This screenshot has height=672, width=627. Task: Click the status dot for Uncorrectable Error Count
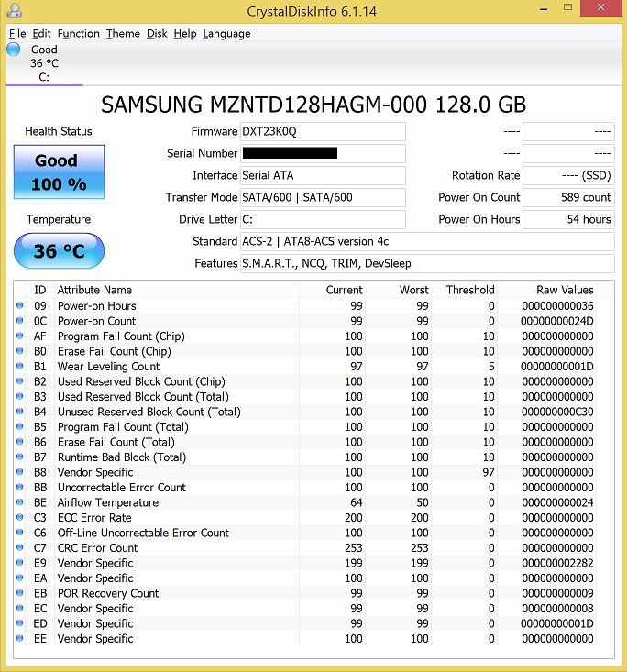[x=20, y=488]
